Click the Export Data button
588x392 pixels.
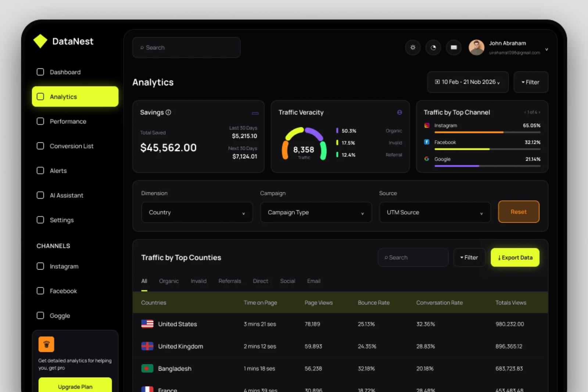515,257
